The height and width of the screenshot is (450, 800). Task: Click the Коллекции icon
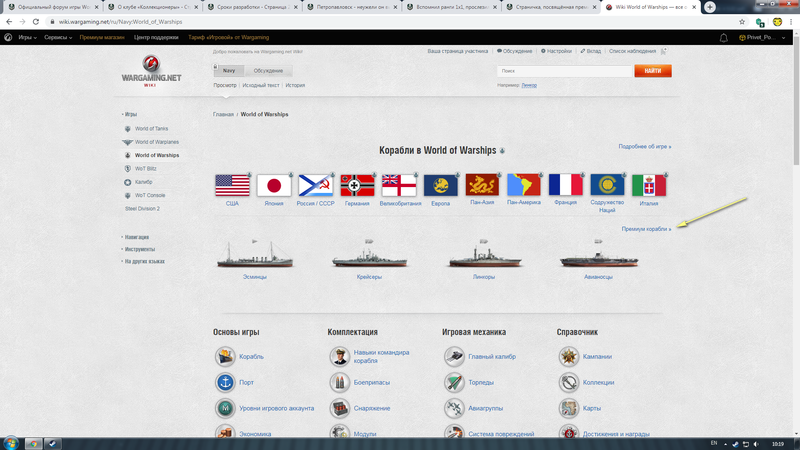(x=569, y=382)
